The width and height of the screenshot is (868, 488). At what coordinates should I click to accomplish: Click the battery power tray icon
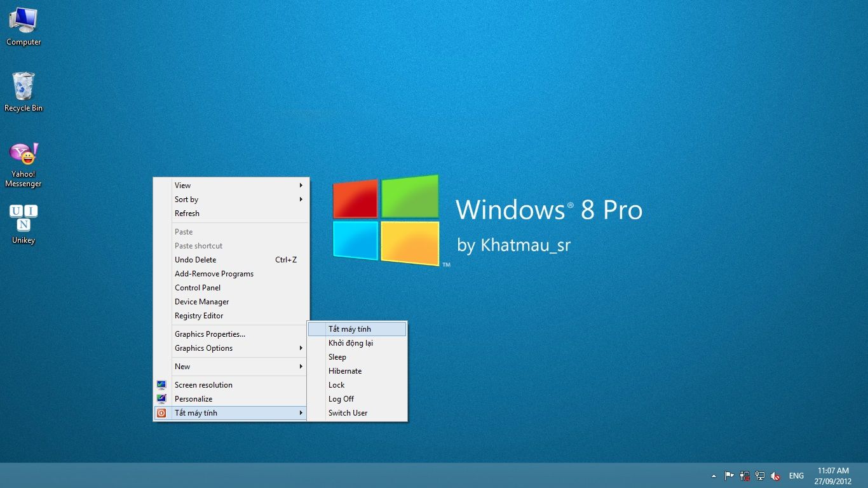(x=745, y=475)
